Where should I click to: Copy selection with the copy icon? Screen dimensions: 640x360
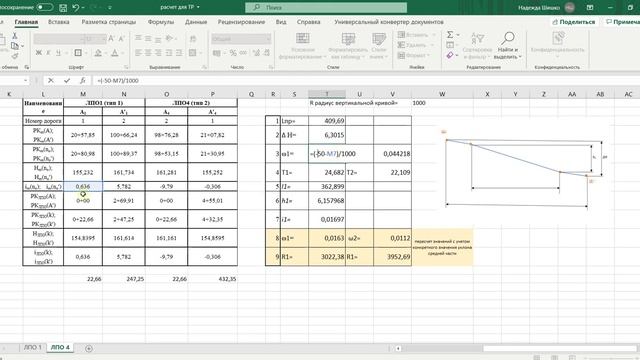[x=14, y=46]
